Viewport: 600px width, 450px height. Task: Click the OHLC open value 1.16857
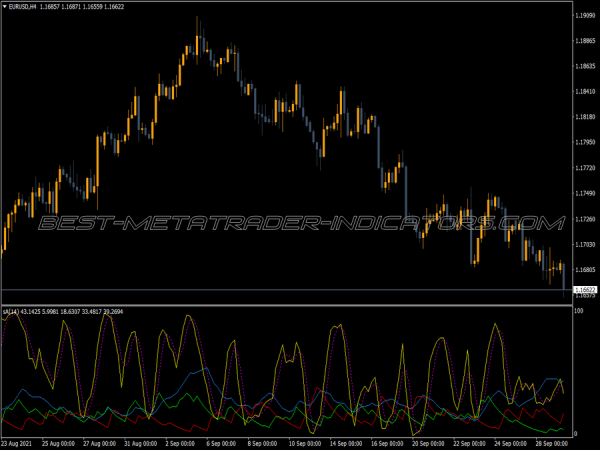[50, 7]
